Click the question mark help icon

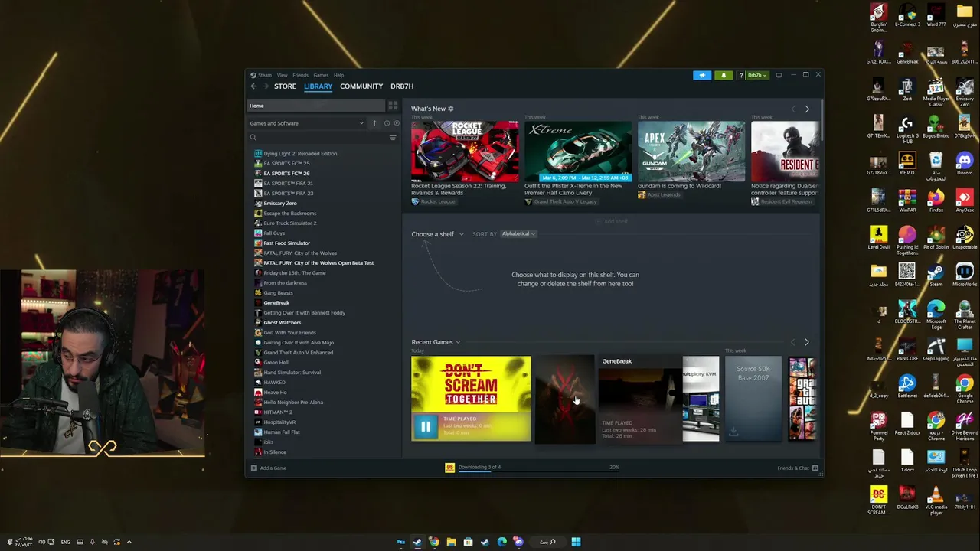coord(740,75)
